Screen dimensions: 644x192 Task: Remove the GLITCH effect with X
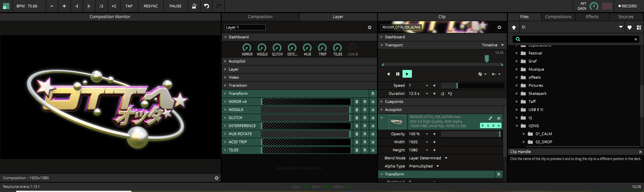click(x=373, y=118)
